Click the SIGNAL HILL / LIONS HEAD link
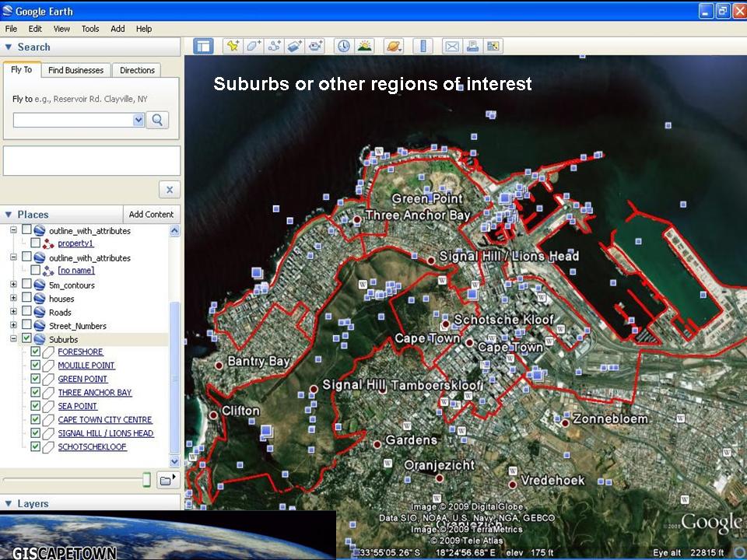This screenshot has height=560, width=747. pos(106,433)
